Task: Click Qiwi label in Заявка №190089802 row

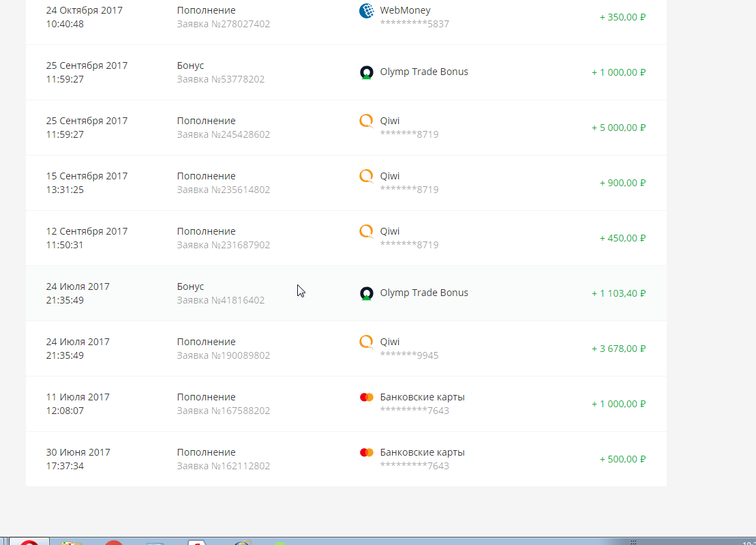Action: (x=389, y=342)
